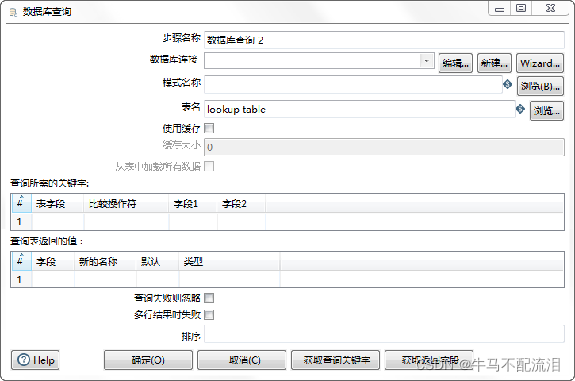Click the 排序 input field
This screenshot has width=575, height=381.
coord(384,334)
